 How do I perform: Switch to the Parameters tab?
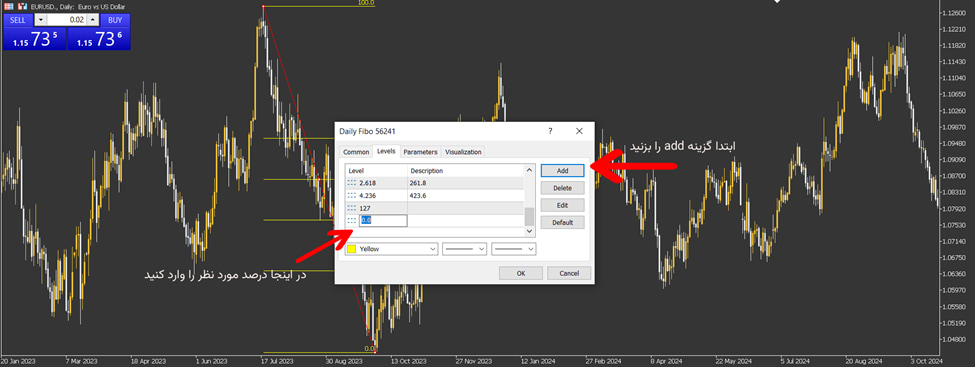[420, 152]
